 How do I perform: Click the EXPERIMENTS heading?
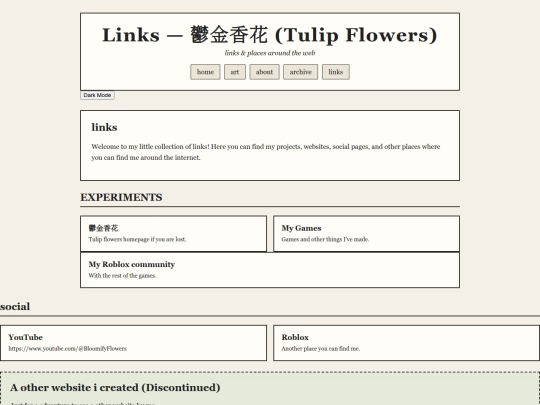(x=121, y=197)
